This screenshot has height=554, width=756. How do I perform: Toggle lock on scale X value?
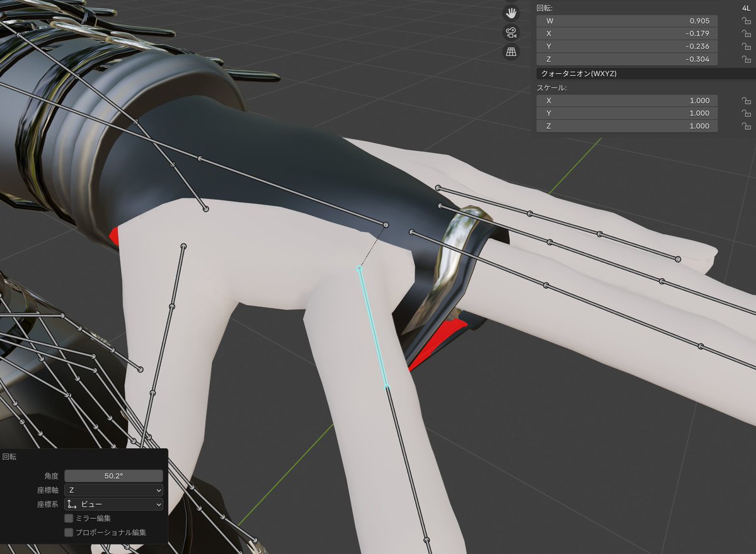[x=746, y=101]
